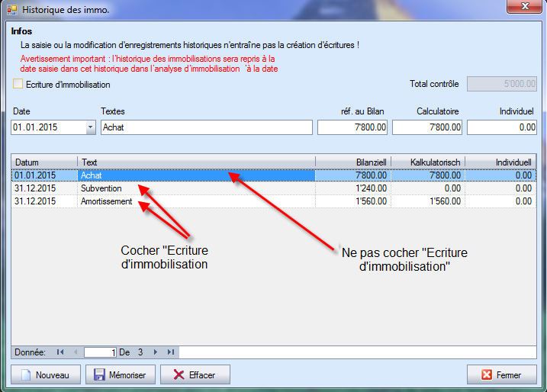Click the 1'240.00 Bilanziell cell

pos(353,188)
